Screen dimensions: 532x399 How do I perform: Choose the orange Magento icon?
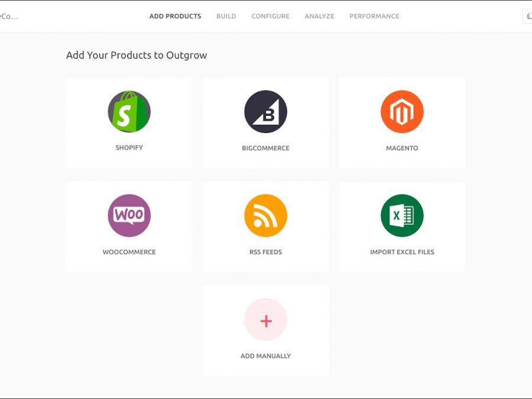coord(402,112)
